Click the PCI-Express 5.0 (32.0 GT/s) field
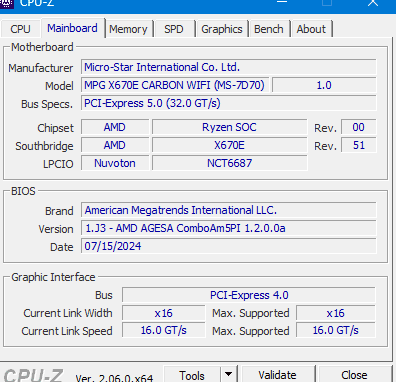 pyautogui.click(x=229, y=103)
